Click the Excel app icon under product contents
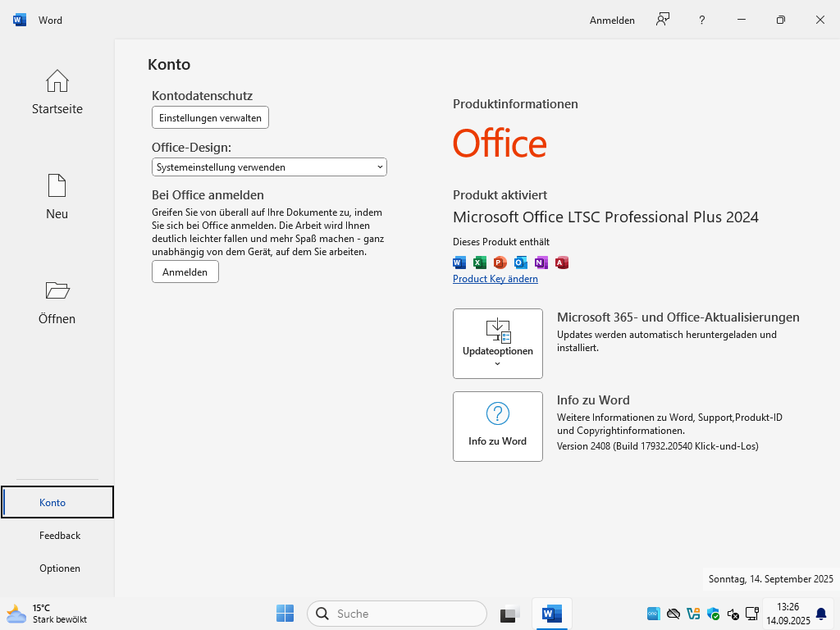840x630 pixels. pyautogui.click(x=479, y=262)
